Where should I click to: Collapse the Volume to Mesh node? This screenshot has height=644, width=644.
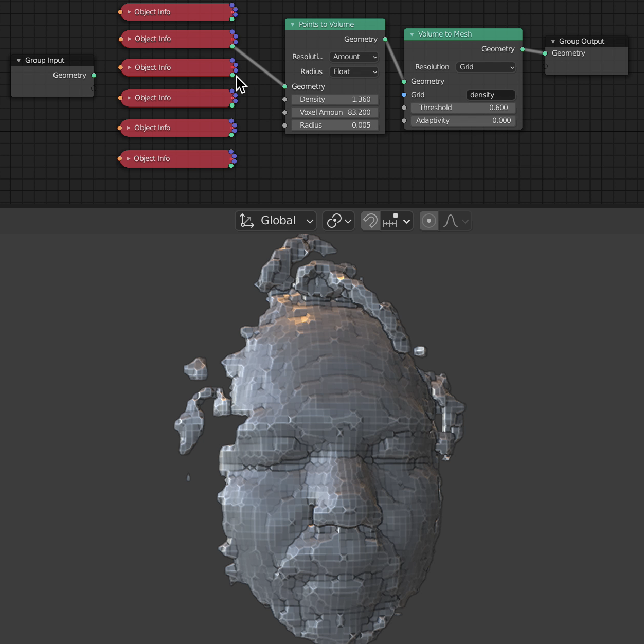[412, 34]
